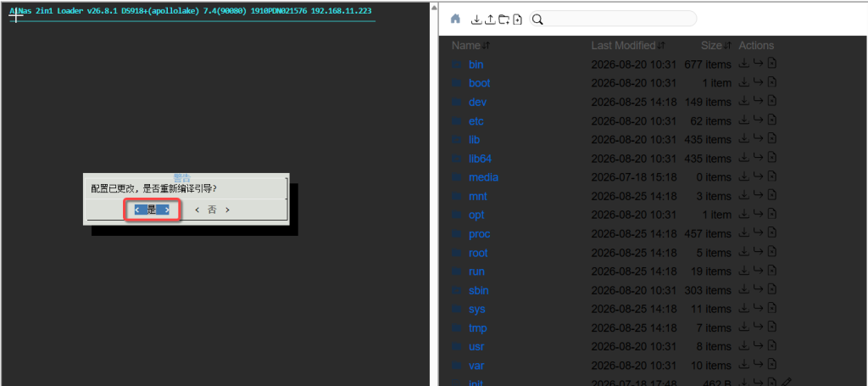The width and height of the screenshot is (868, 386).
Task: Click the sbin folder icon
Action: coord(456,290)
